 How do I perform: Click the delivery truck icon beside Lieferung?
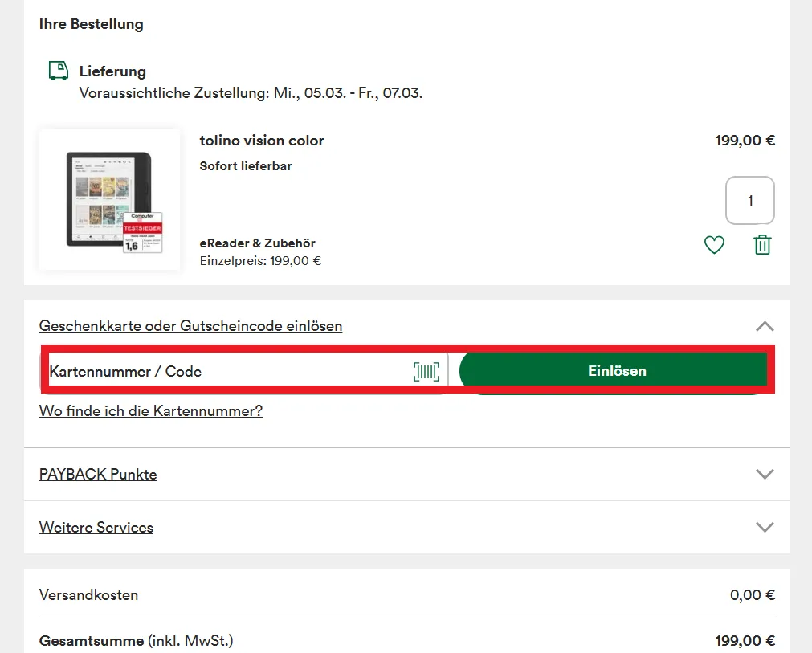click(58, 71)
